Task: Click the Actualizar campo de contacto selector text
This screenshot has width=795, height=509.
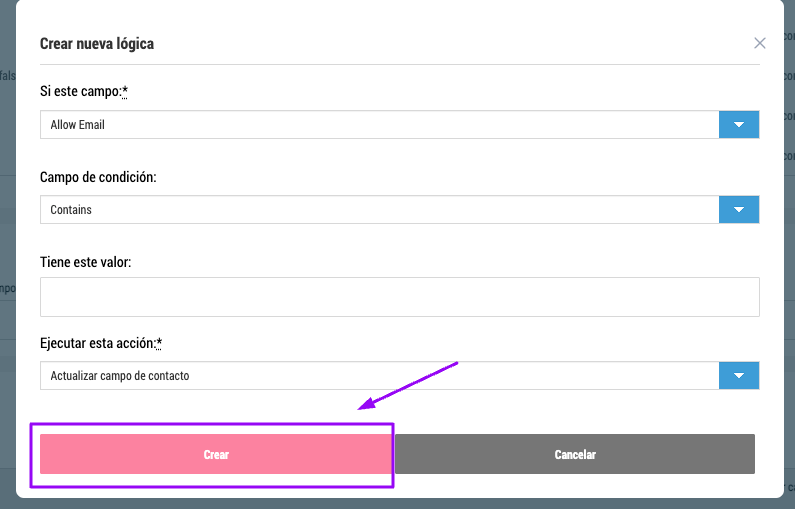Action: [x=120, y=376]
